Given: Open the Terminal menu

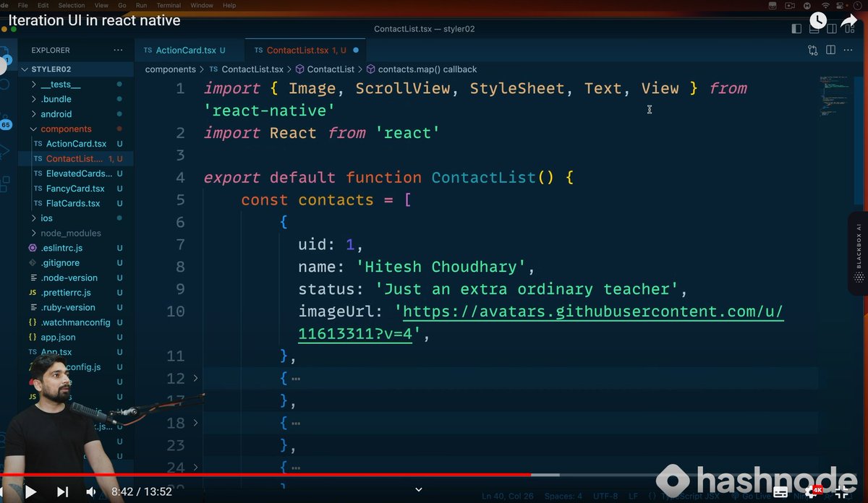Looking at the screenshot, I should pos(169,5).
